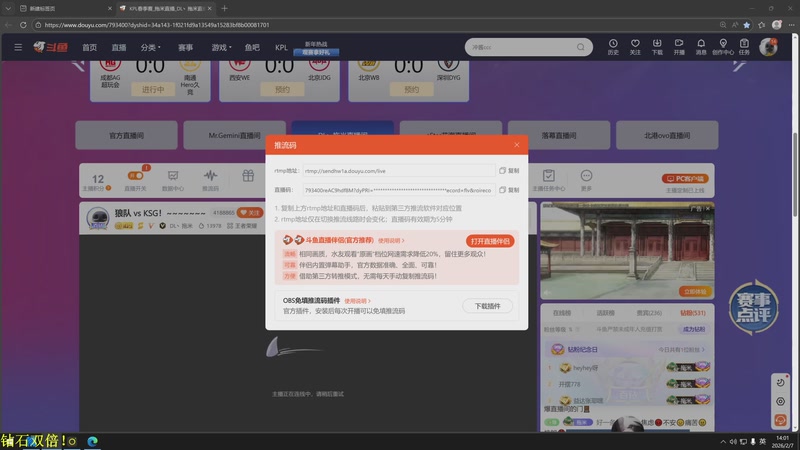Click the gift box icon in toolbar
This screenshot has height=450, width=800.
[x=248, y=176]
